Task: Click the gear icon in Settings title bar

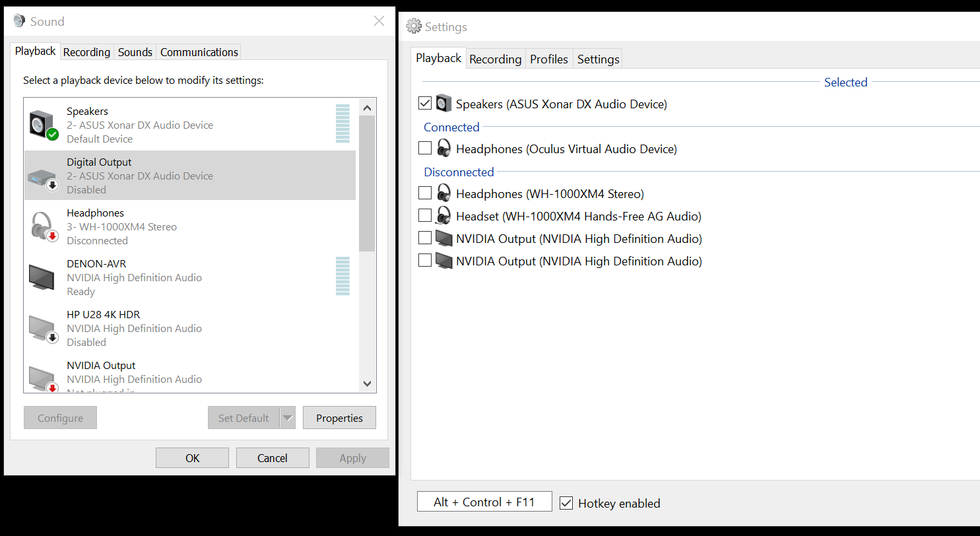Action: tap(414, 26)
